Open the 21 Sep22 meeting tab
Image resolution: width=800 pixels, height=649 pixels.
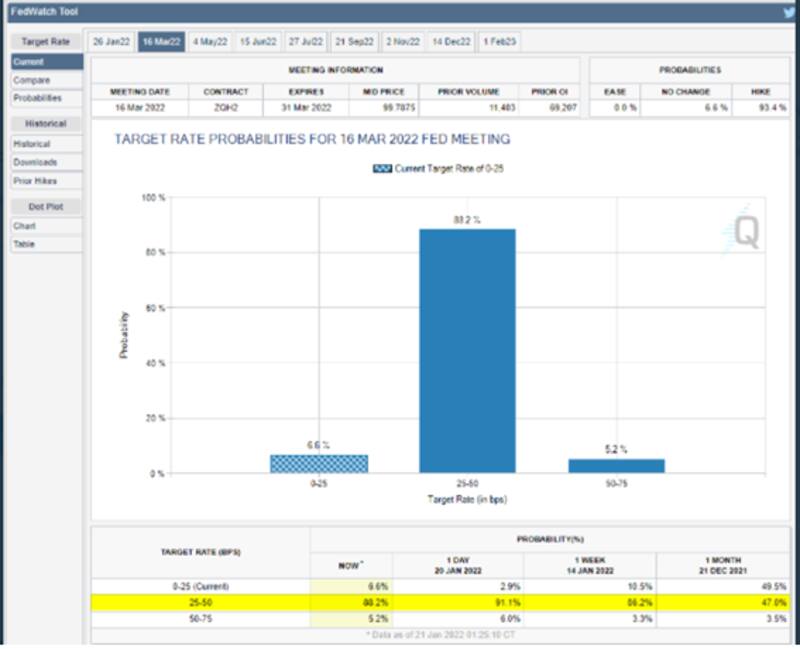[x=355, y=41]
